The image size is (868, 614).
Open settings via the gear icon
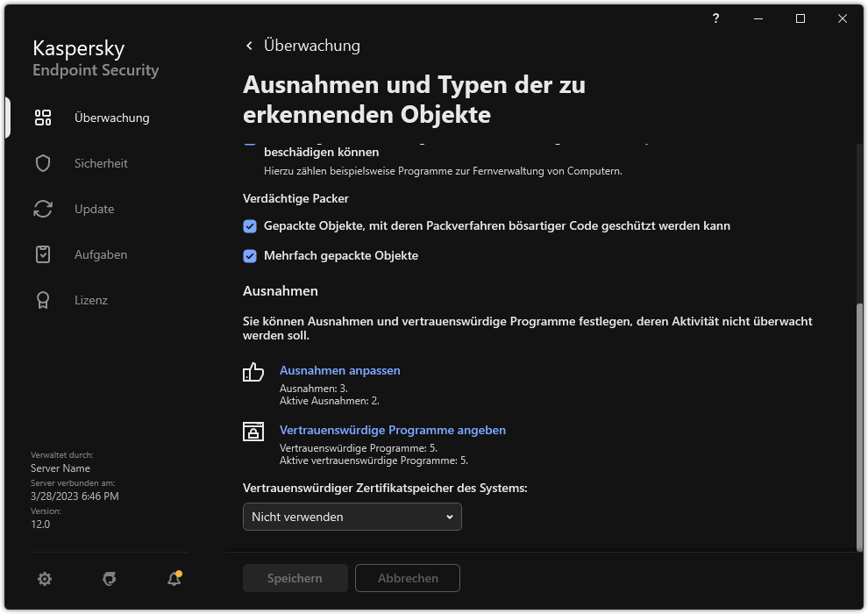[44, 579]
